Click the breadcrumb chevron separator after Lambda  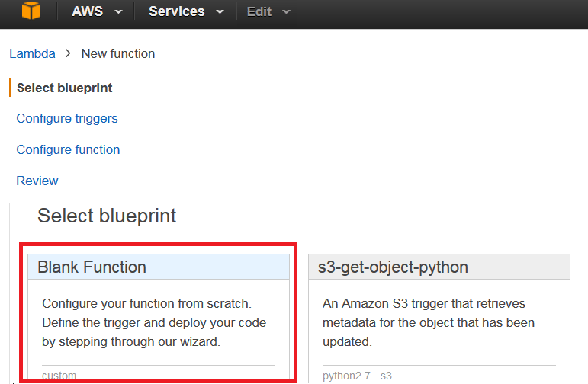[x=68, y=53]
